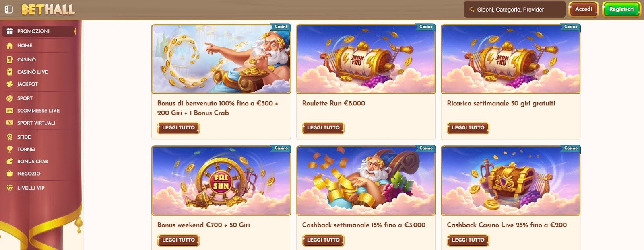The image size is (644, 250).
Task: Open the Scommesse Live menu item
Action: 38,111
